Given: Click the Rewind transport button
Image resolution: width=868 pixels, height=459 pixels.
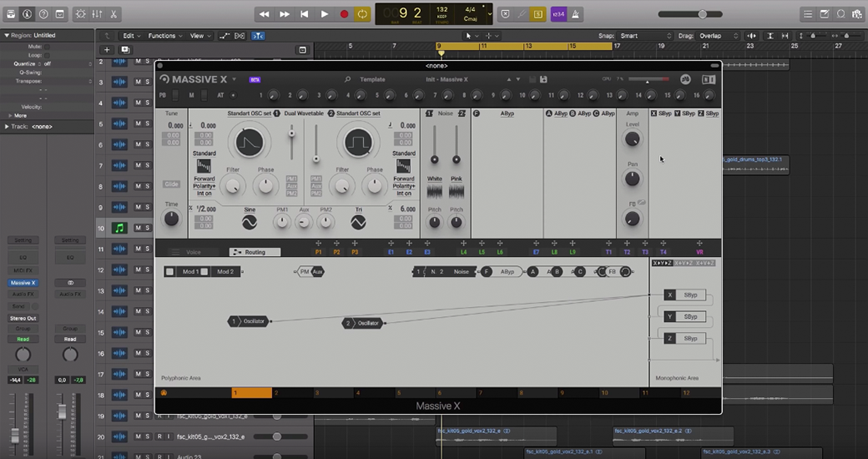Looking at the screenshot, I should 265,14.
